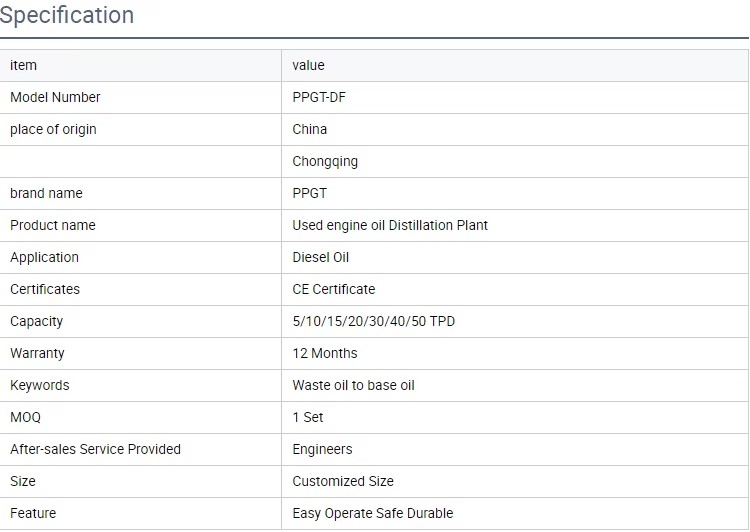Click the Application label cell
This screenshot has width=750, height=532.
point(141,257)
